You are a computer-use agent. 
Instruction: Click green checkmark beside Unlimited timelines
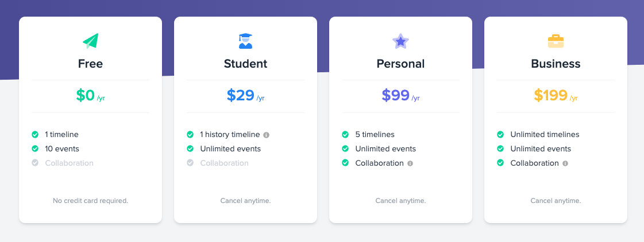coord(500,135)
